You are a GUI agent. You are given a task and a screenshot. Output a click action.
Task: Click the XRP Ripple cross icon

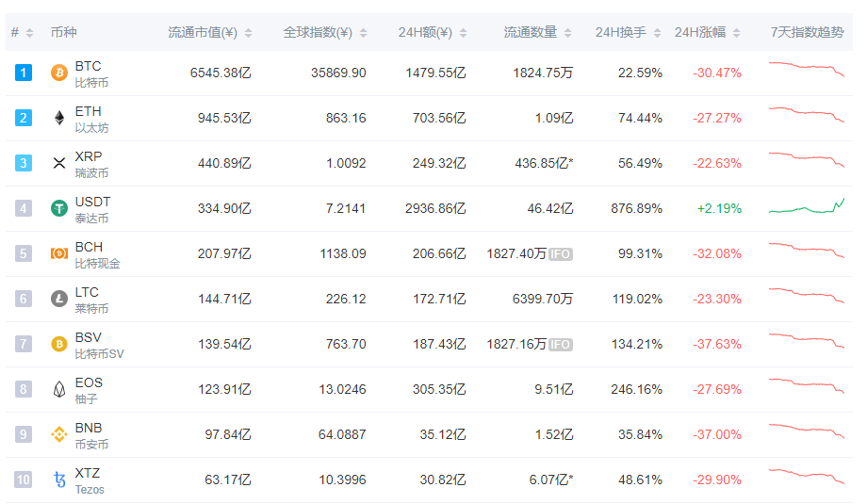[59, 163]
